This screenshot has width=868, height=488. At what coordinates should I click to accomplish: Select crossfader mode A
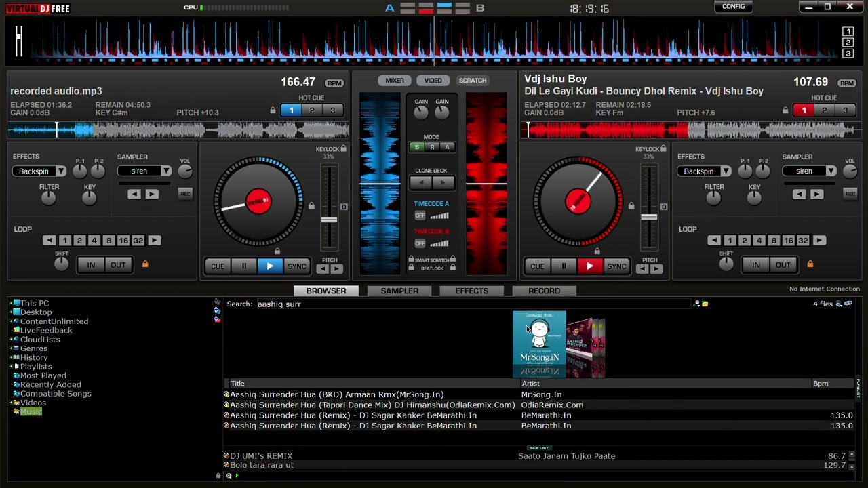447,148
